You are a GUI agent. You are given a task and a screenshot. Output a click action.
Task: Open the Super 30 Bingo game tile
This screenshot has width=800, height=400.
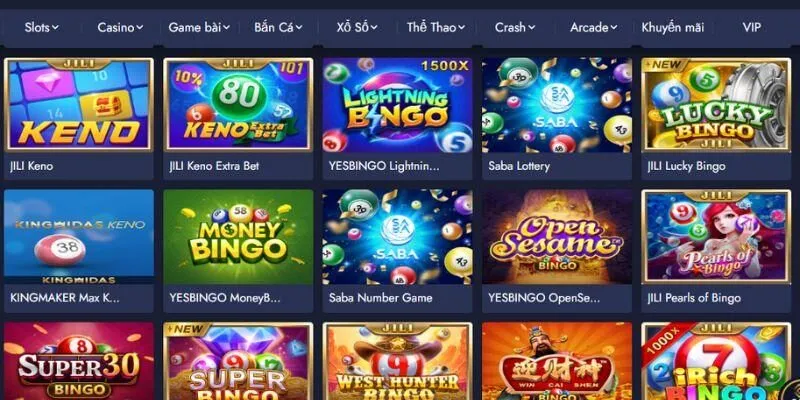tap(79, 361)
